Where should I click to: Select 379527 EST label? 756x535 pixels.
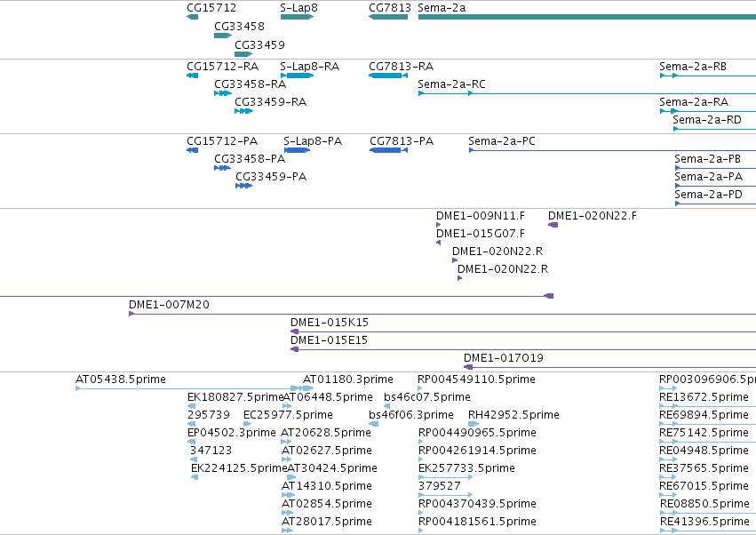point(439,486)
